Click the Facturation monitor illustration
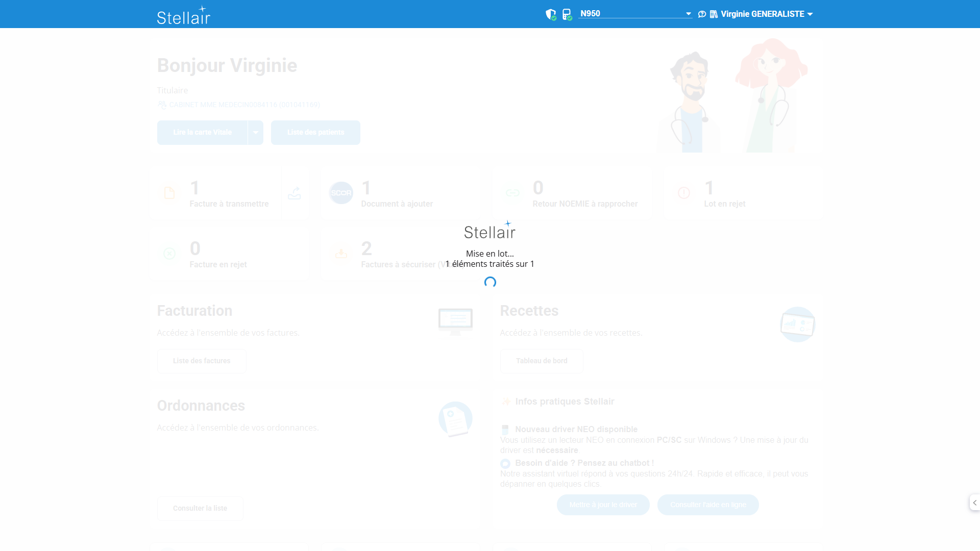 coord(455,323)
